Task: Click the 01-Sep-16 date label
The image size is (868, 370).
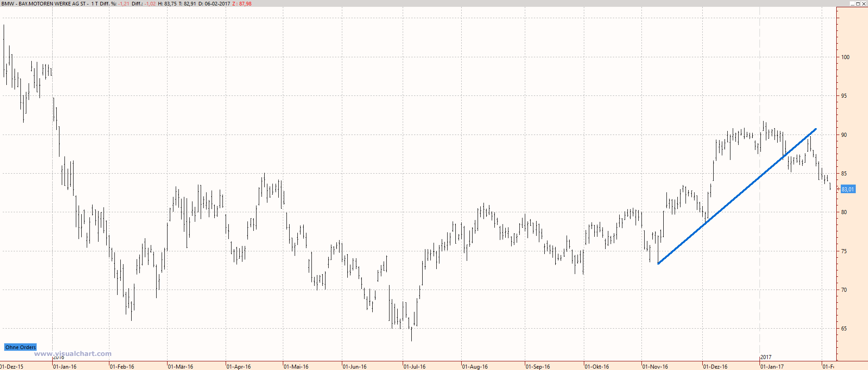Action: point(538,367)
